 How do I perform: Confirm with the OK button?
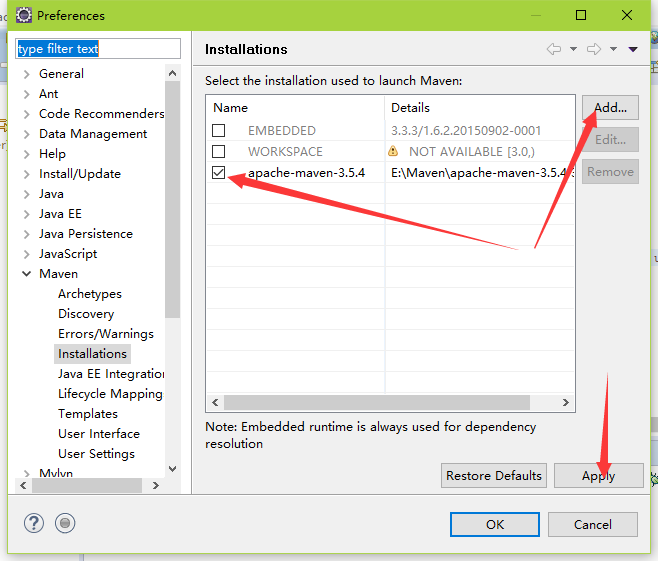tap(495, 524)
